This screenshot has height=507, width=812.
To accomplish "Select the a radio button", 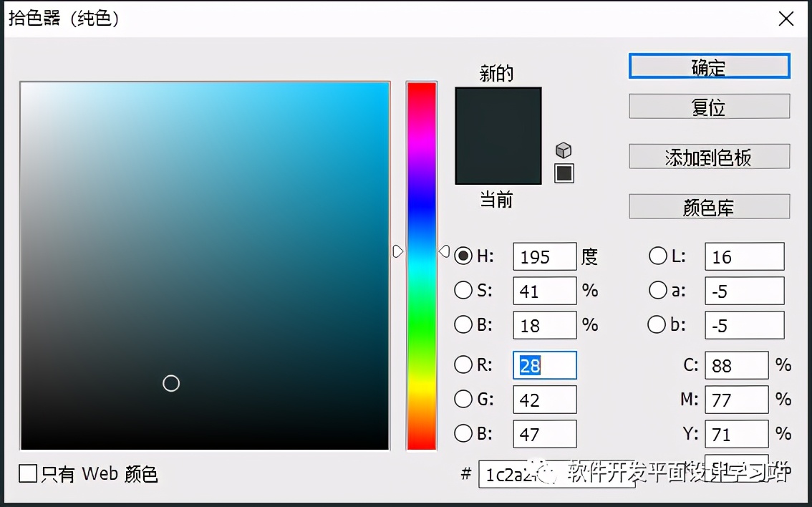I will coord(658,291).
